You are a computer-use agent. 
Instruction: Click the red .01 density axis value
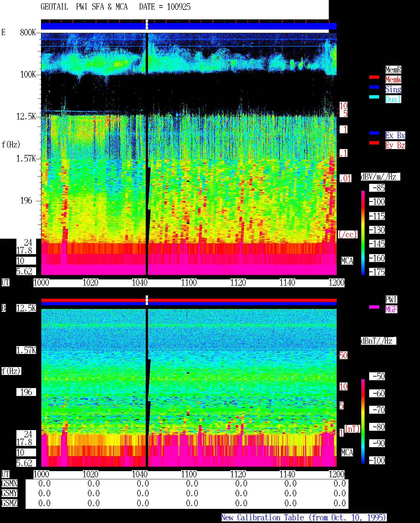(x=345, y=179)
